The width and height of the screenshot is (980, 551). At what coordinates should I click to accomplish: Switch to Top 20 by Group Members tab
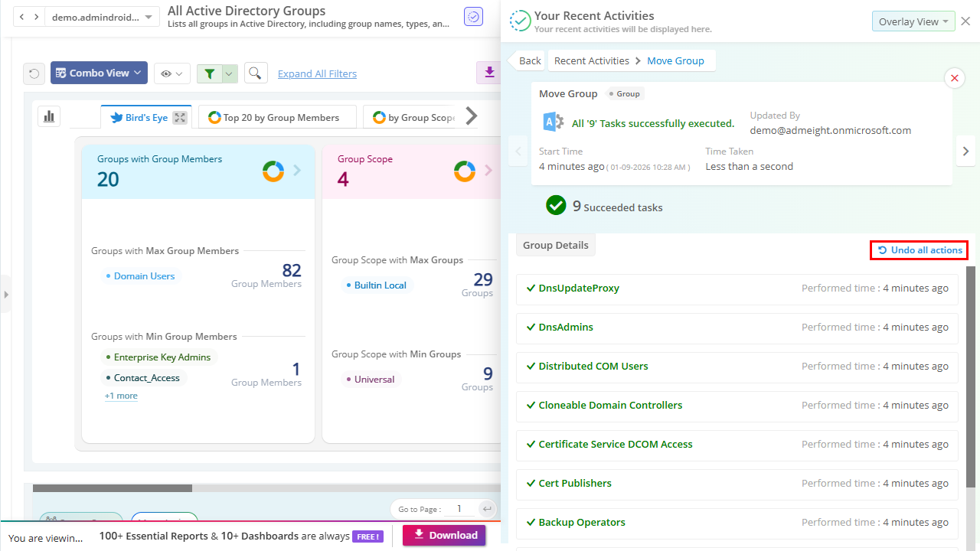(277, 117)
